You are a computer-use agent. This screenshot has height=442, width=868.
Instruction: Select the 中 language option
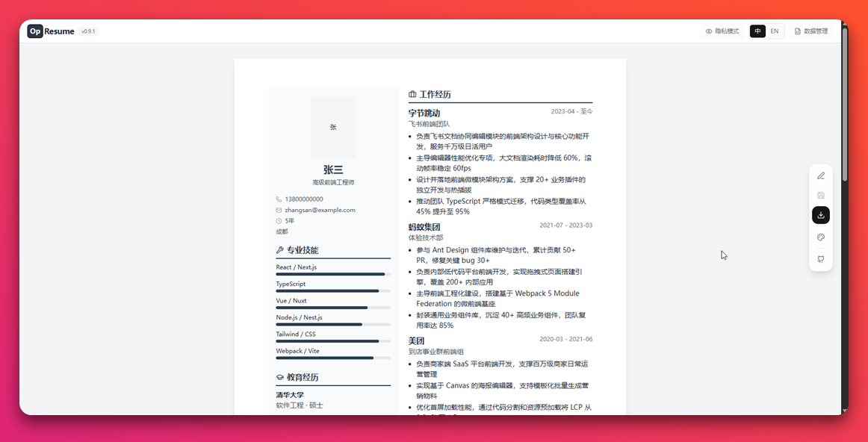757,31
